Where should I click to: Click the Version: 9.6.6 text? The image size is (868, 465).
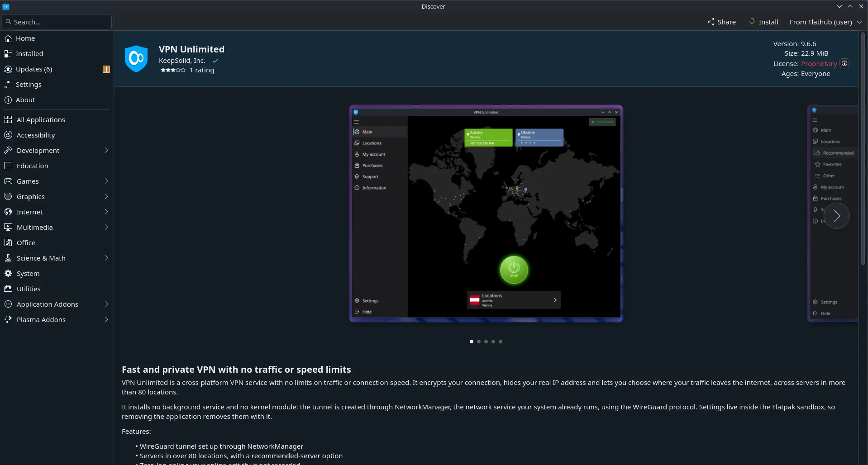(795, 44)
